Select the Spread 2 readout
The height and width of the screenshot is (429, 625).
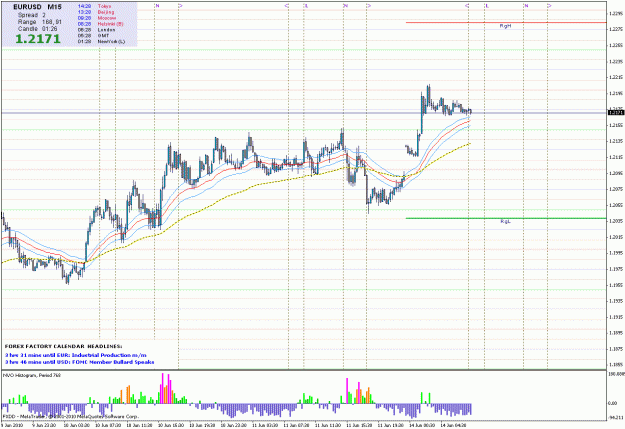pos(31,15)
